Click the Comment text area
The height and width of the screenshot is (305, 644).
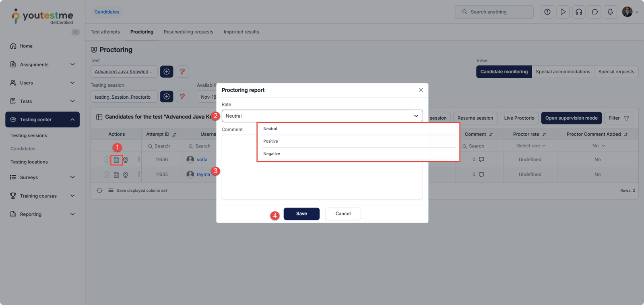pyautogui.click(x=322, y=181)
